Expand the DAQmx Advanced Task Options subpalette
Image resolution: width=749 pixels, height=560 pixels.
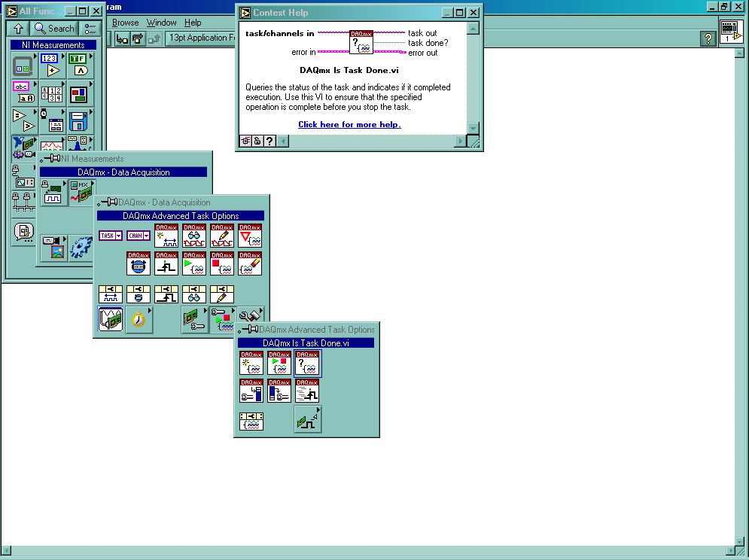click(223, 320)
